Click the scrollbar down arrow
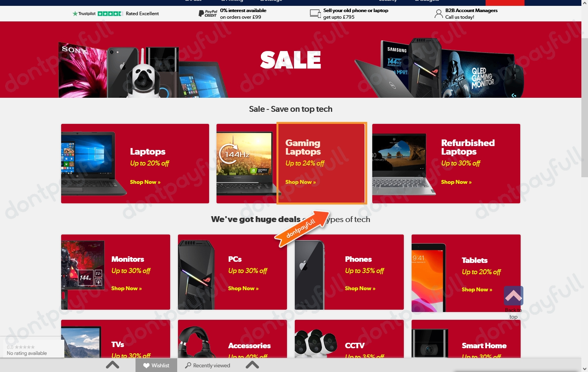The width and height of the screenshot is (588, 372). tap(584, 368)
